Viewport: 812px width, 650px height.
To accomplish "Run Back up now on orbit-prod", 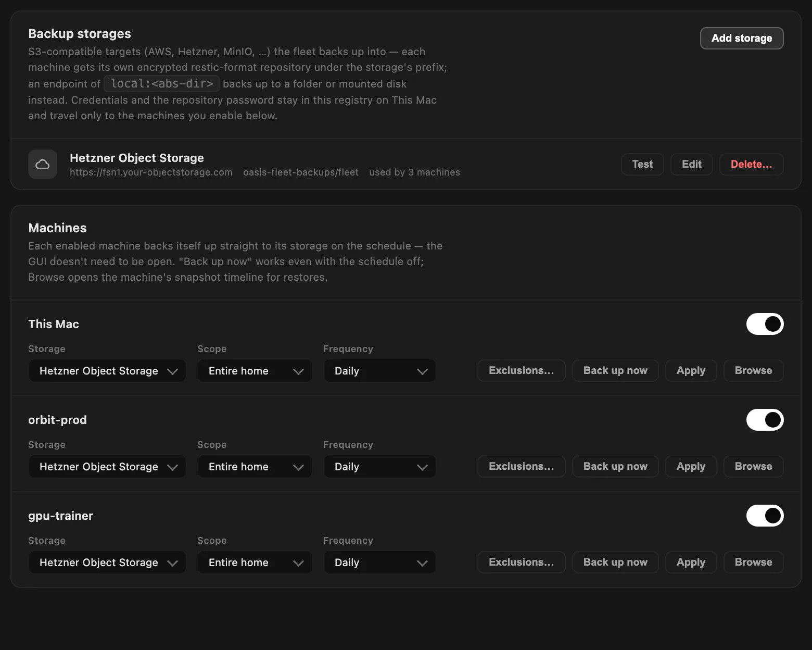I will (615, 466).
